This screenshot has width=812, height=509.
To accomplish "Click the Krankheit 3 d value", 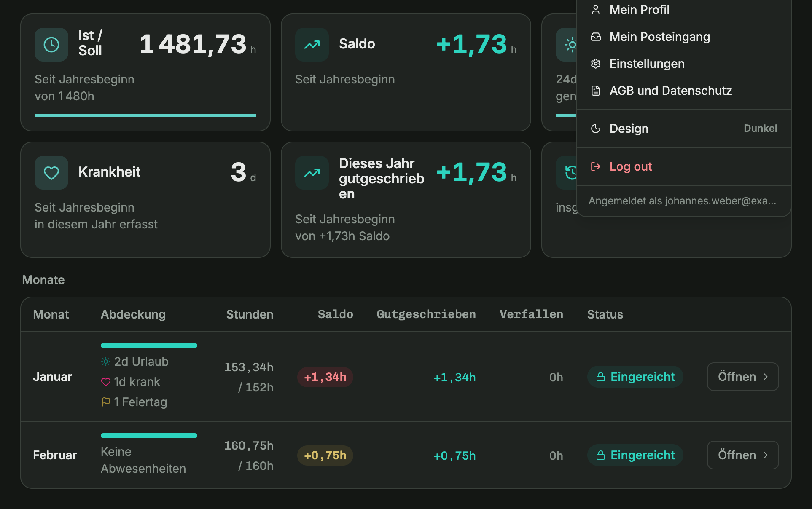I will click(243, 172).
